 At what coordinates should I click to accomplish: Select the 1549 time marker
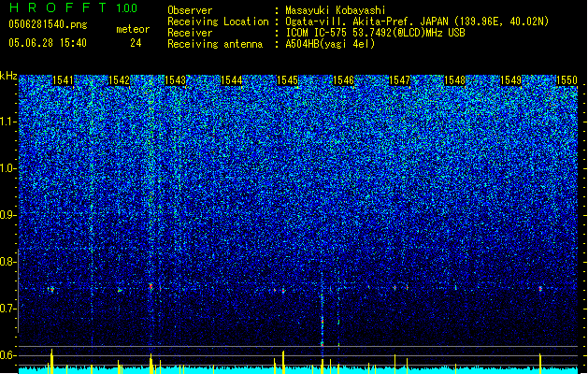(x=511, y=80)
